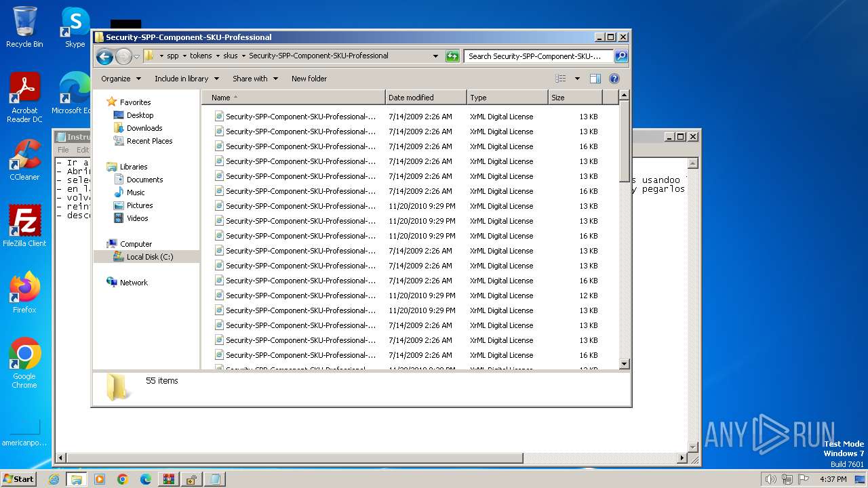Click the green Refresh button beside address bar
The image size is (868, 488).
click(x=452, y=56)
